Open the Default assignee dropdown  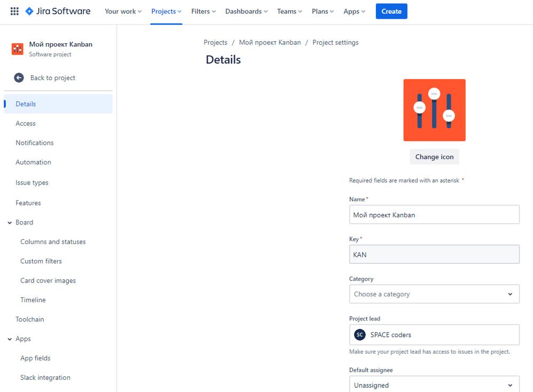tap(434, 385)
